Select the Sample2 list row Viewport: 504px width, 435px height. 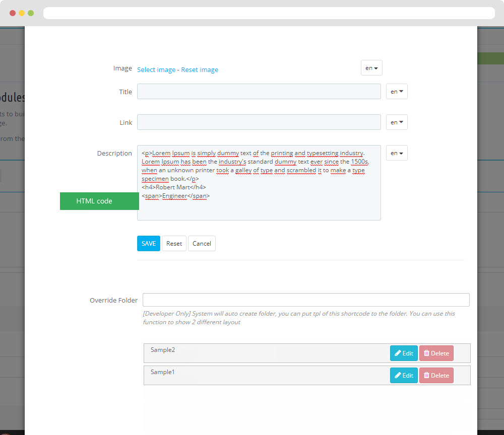262,353
